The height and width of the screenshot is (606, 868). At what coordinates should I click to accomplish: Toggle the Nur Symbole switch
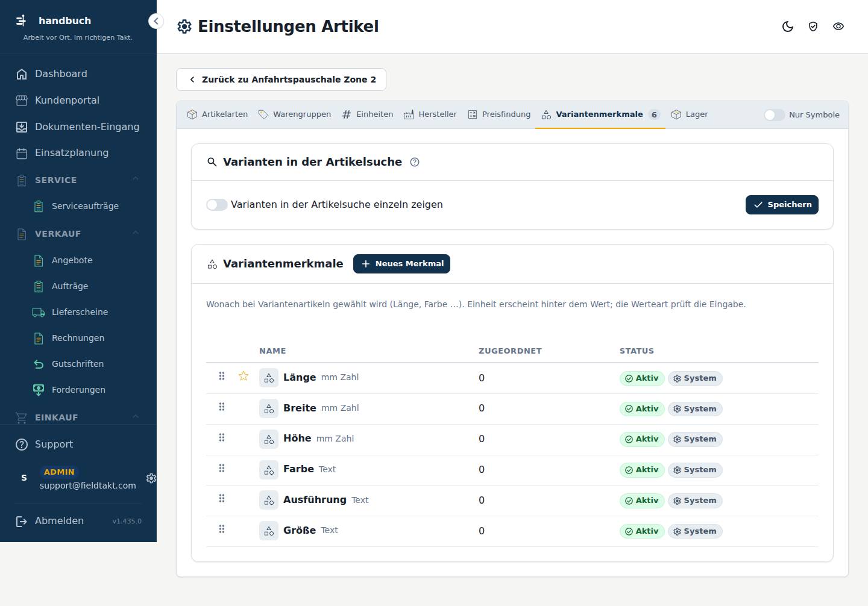point(775,115)
